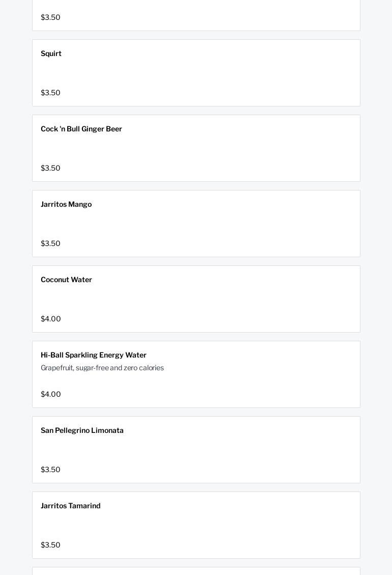
Task: Click the topmost $3.50 price above Squirt
Action: (50, 17)
